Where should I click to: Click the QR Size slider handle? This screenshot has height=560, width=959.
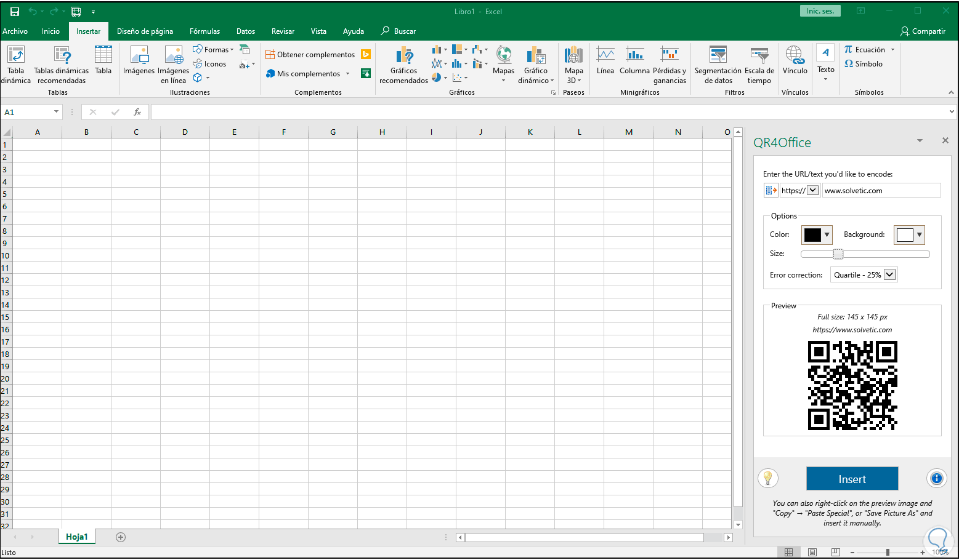pyautogui.click(x=838, y=254)
